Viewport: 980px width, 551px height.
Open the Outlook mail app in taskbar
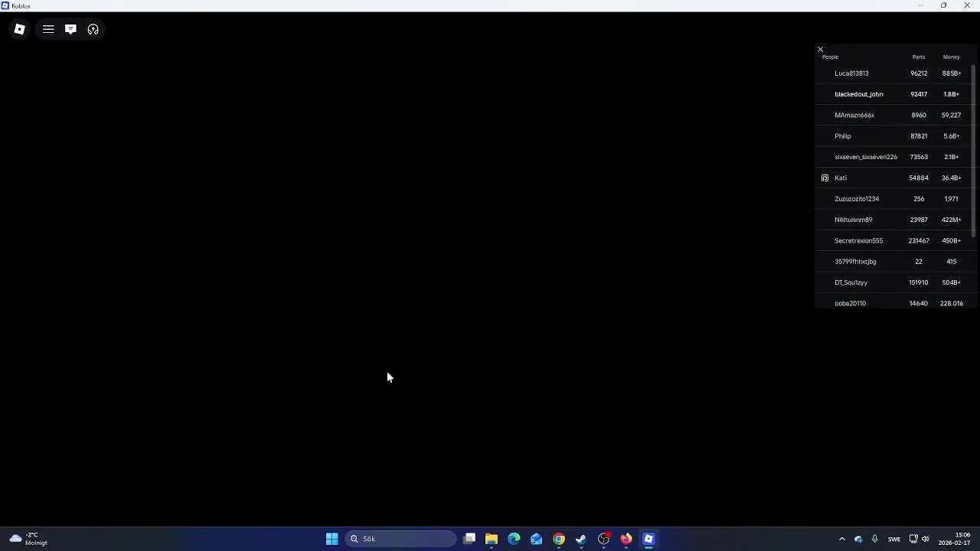536,539
